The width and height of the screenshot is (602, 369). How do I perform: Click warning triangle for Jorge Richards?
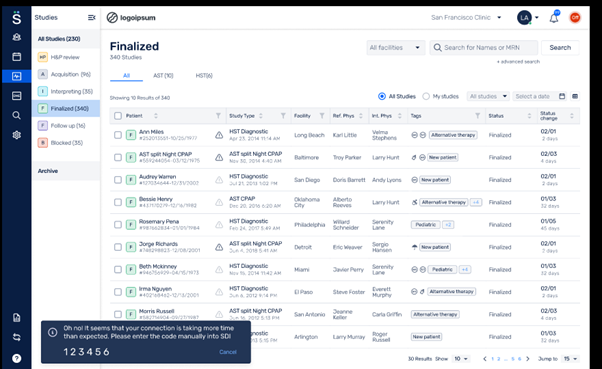pos(219,247)
